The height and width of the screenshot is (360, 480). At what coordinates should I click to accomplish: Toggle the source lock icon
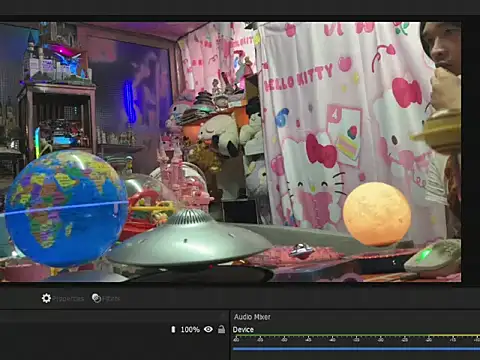tap(221, 329)
